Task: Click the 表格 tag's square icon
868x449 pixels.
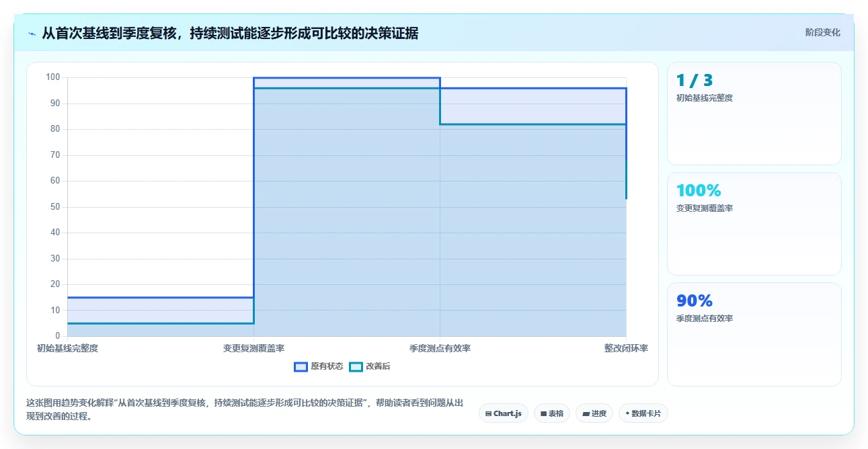Action: 543,414
